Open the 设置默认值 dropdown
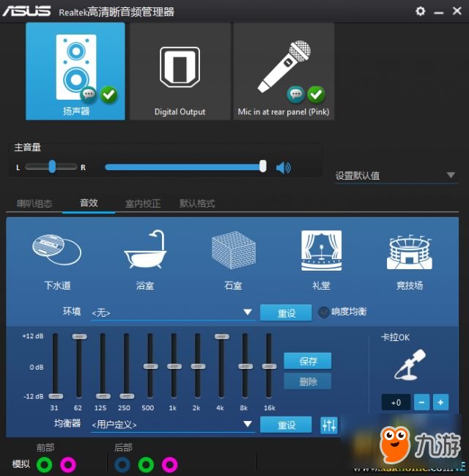This screenshot has height=476, width=469. (396, 176)
